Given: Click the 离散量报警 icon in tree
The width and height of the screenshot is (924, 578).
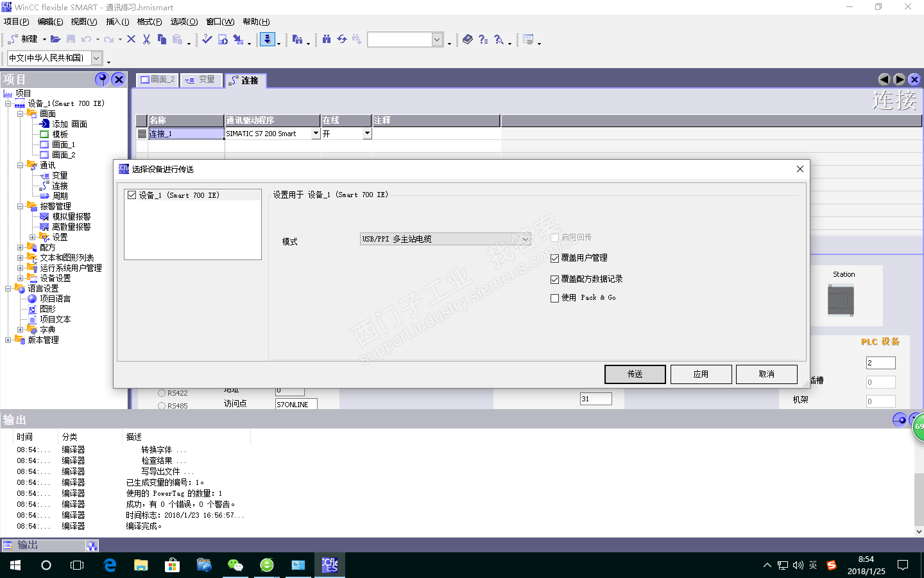Looking at the screenshot, I should point(44,227).
